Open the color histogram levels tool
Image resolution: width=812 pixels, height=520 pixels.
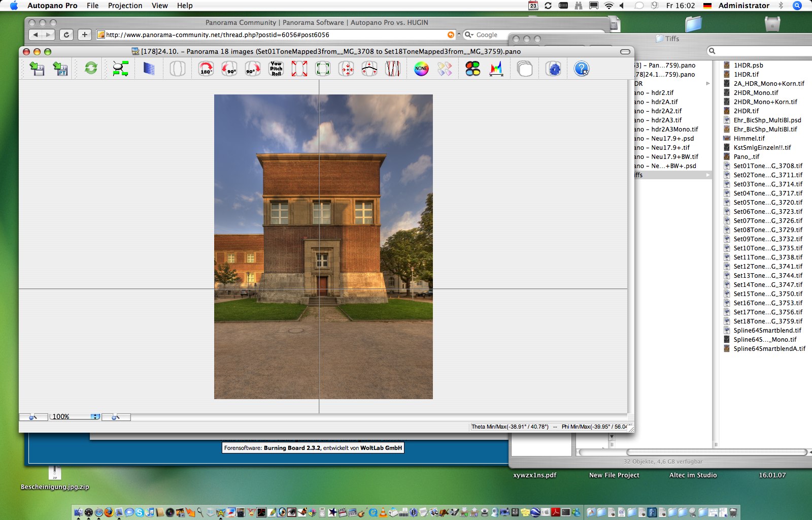496,69
